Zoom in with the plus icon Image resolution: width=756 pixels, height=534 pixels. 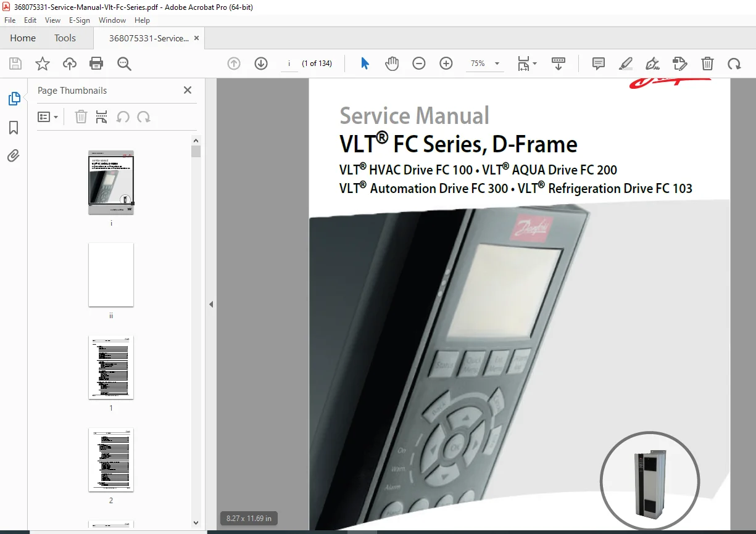(446, 64)
